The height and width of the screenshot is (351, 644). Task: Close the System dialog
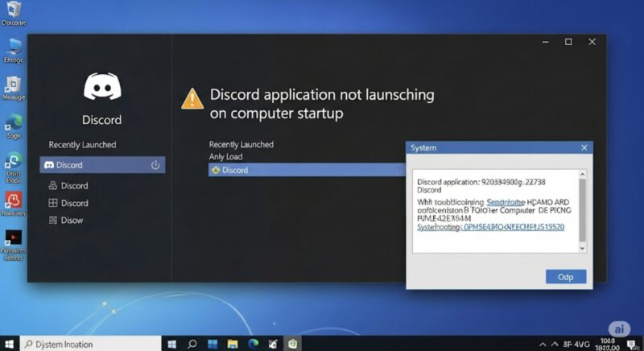tap(584, 148)
